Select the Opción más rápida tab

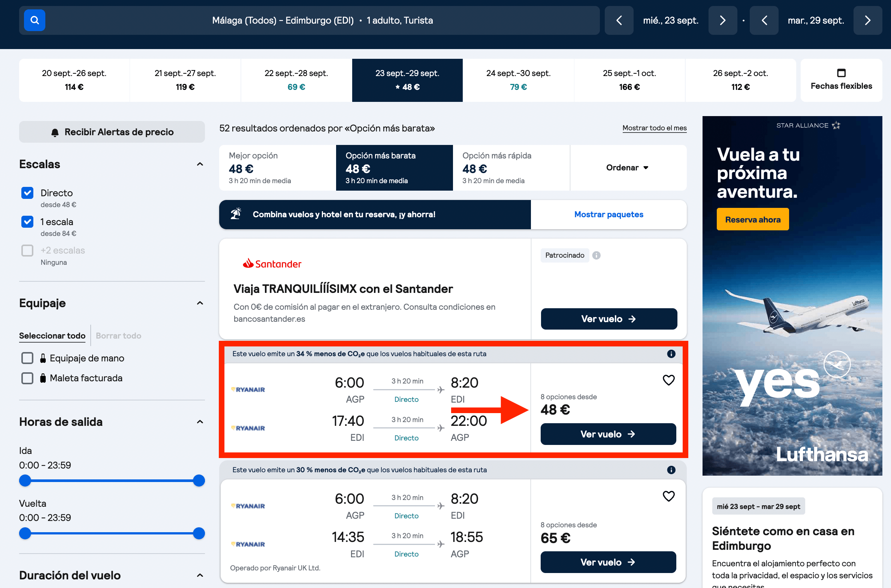pos(511,168)
